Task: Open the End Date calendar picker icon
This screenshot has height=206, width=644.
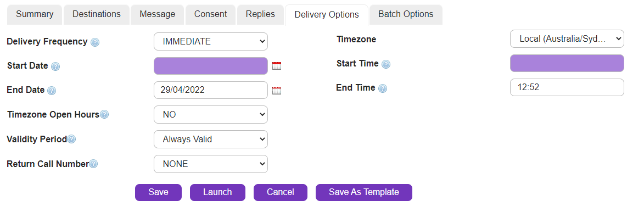Action: pos(277,91)
